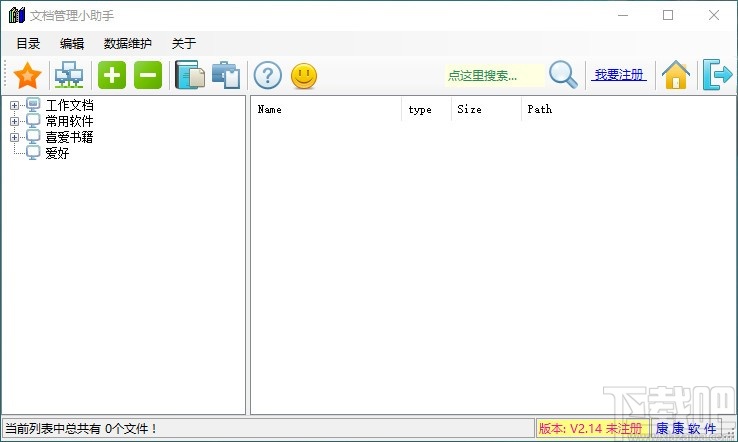This screenshot has width=738, height=442.
Task: Click the 版本: V2.14 未注册 status text
Action: click(x=591, y=428)
